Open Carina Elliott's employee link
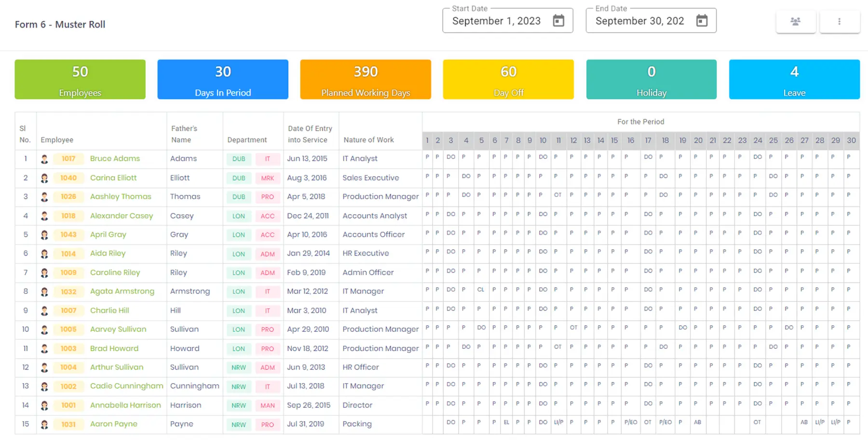 [113, 178]
